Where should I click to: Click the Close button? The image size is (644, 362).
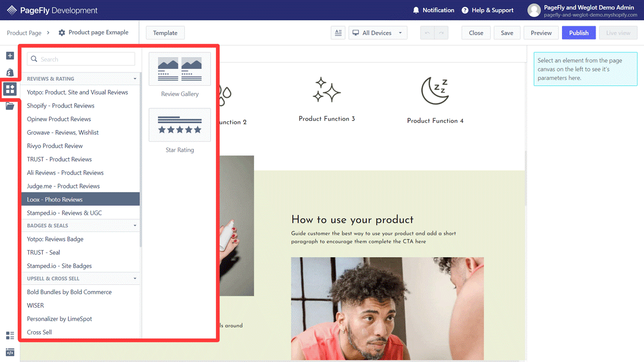coord(476,33)
